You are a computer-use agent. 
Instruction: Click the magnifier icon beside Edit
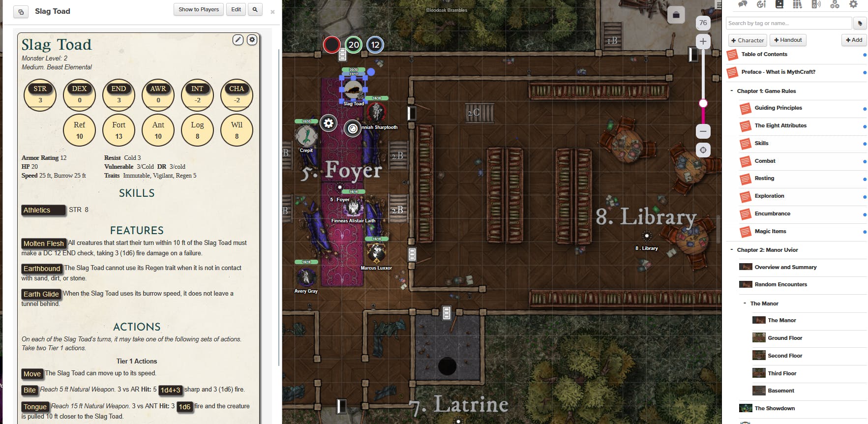coord(255,9)
